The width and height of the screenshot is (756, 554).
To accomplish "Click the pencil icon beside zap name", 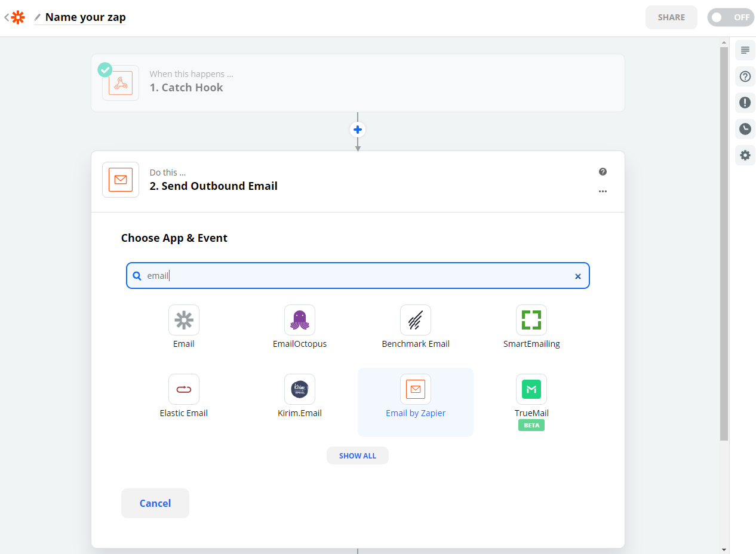I will [38, 17].
